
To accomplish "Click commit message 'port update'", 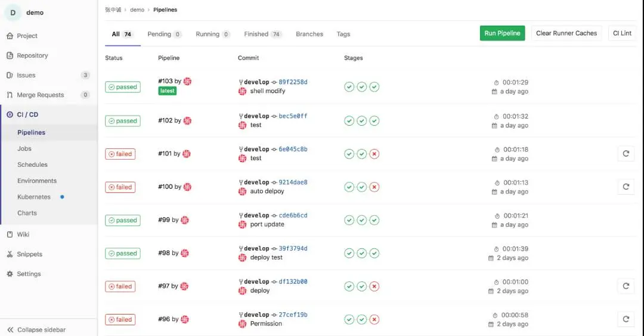I will (267, 225).
